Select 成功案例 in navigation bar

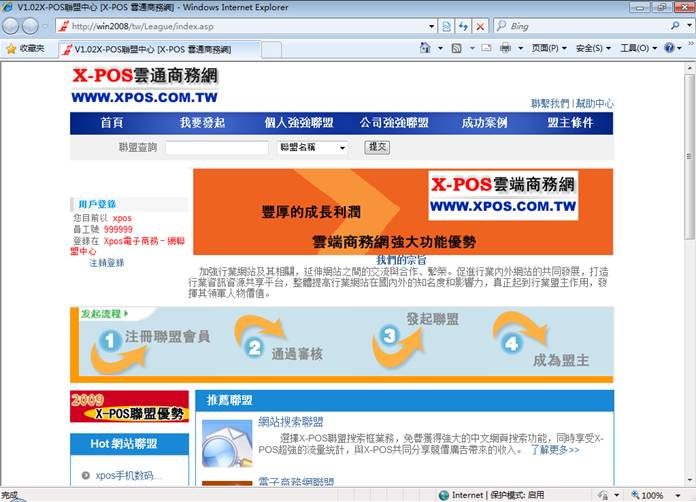tap(484, 123)
